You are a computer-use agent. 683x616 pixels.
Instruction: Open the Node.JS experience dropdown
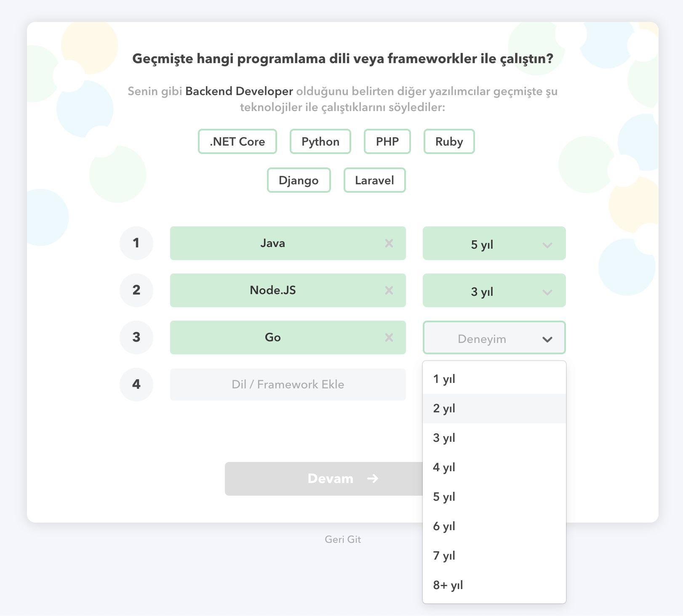coord(494,290)
